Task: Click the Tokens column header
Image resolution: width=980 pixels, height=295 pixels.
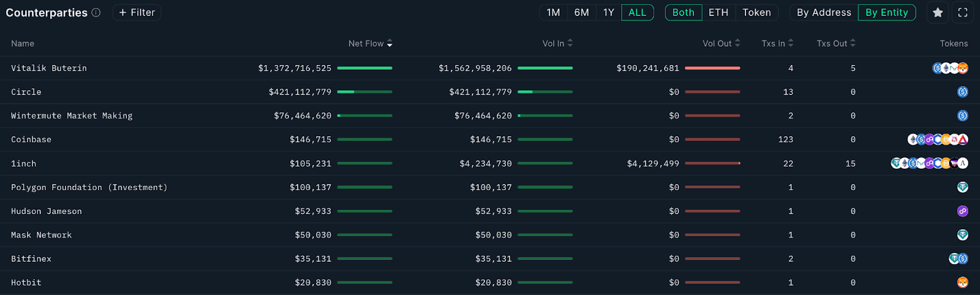Action: point(954,44)
